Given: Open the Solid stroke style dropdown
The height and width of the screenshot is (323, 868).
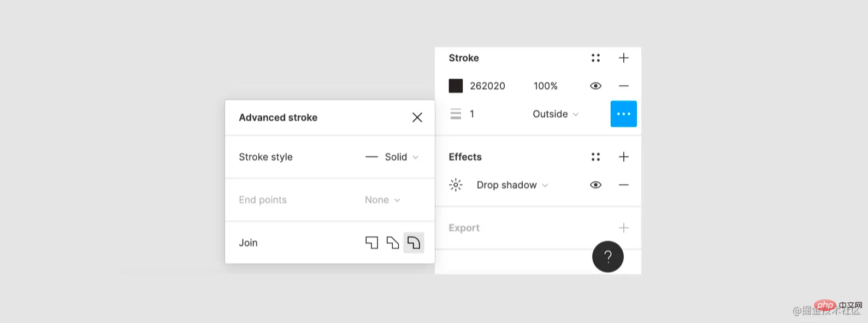Looking at the screenshot, I should point(392,157).
